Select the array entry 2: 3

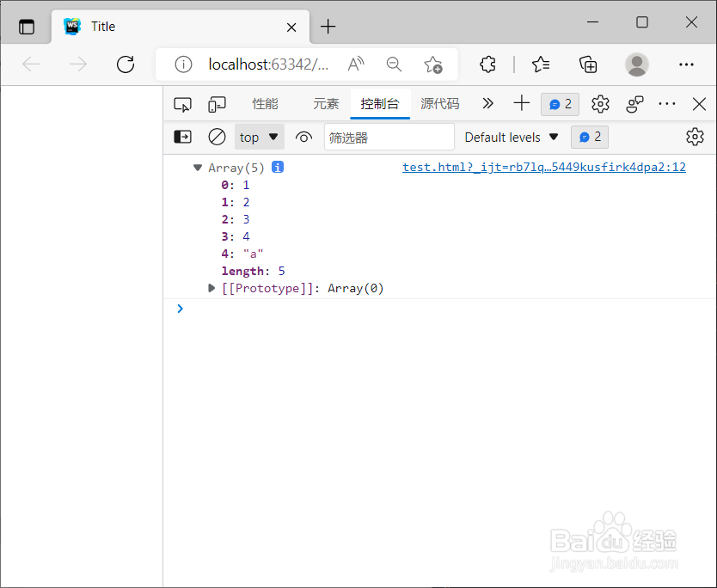(236, 219)
